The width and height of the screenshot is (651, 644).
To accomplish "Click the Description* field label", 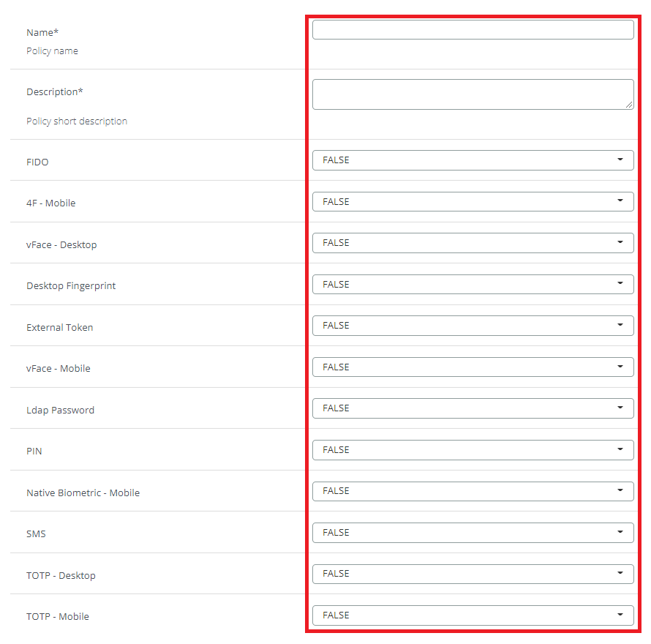I will 55,92.
